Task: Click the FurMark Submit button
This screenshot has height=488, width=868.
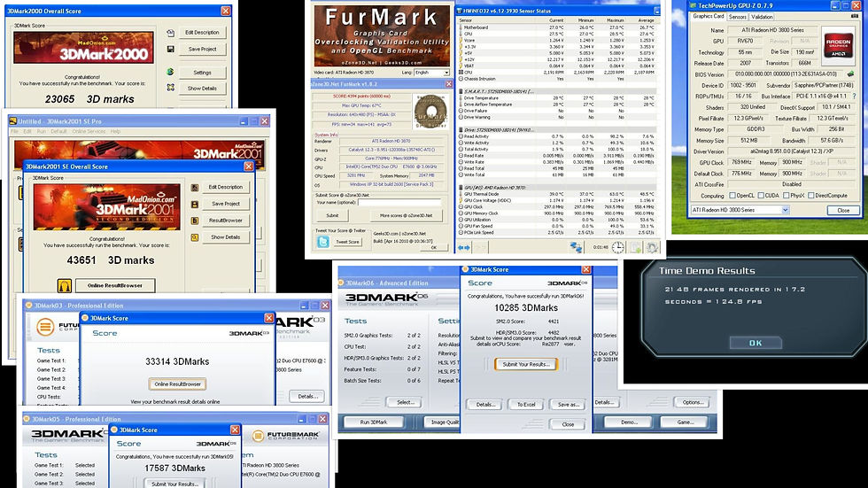Action: pos(332,215)
